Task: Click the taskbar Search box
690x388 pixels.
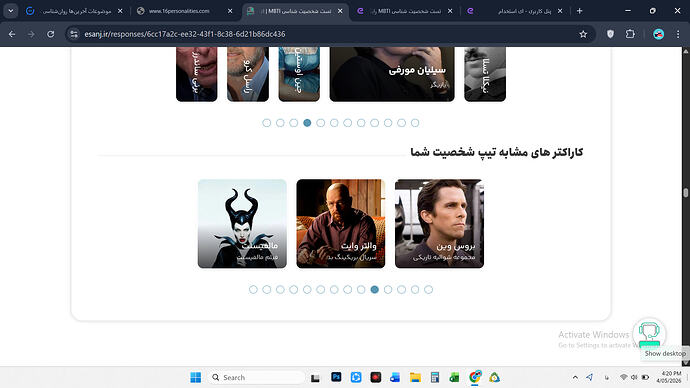Action: [257, 377]
